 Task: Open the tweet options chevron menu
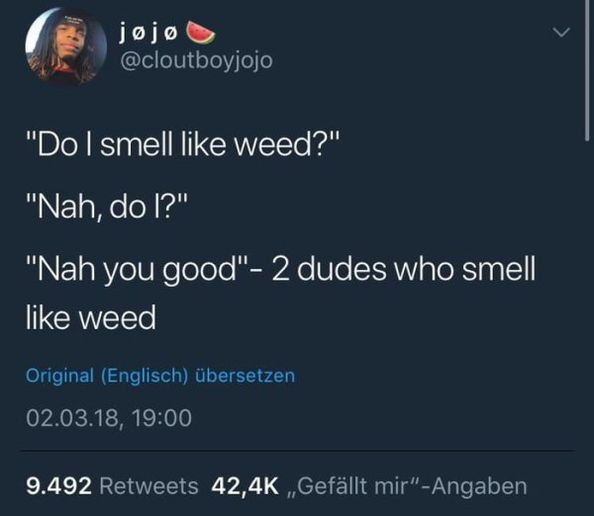[561, 33]
